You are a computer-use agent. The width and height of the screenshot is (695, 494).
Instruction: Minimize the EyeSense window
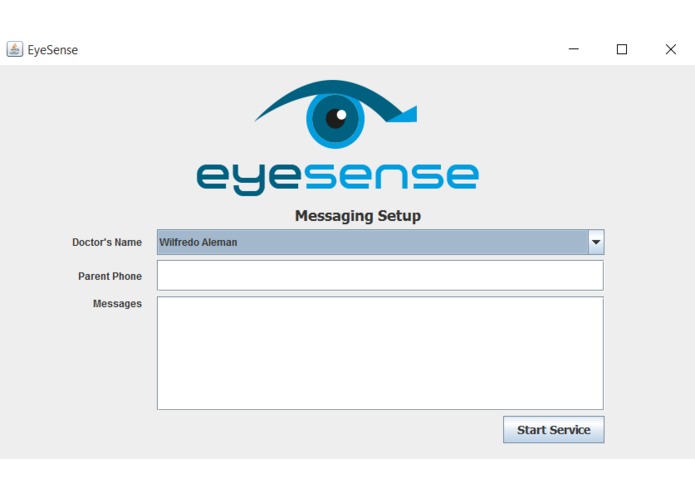pyautogui.click(x=574, y=49)
